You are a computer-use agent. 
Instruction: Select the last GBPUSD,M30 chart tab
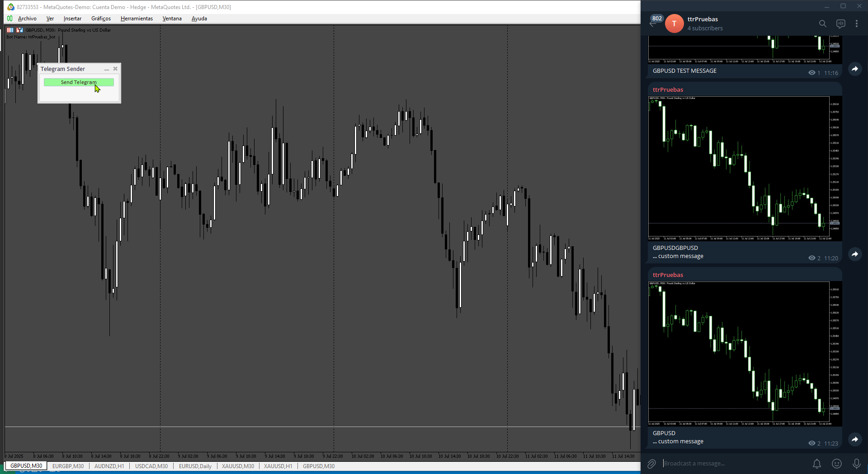(319, 466)
